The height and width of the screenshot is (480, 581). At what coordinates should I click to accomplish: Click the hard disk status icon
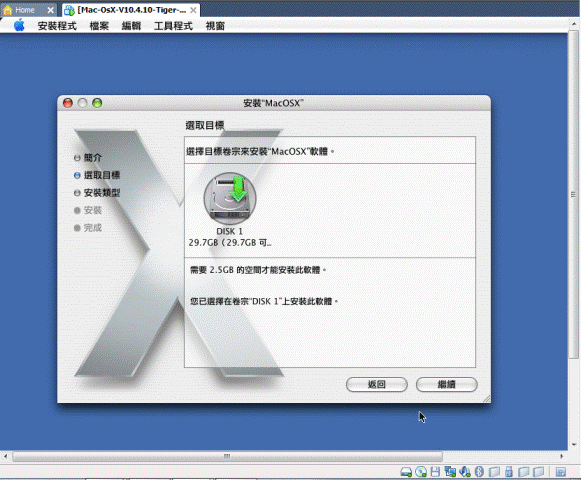(x=406, y=471)
